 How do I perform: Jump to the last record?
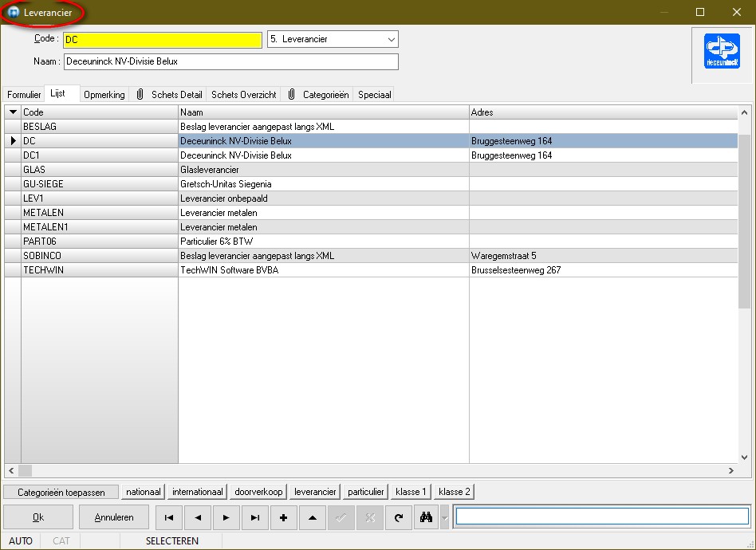point(255,517)
